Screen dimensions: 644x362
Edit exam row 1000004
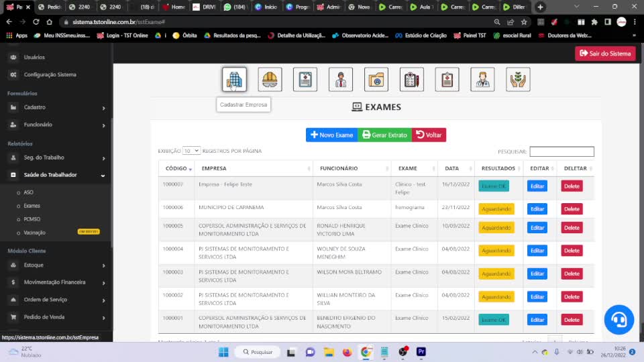[x=537, y=250]
